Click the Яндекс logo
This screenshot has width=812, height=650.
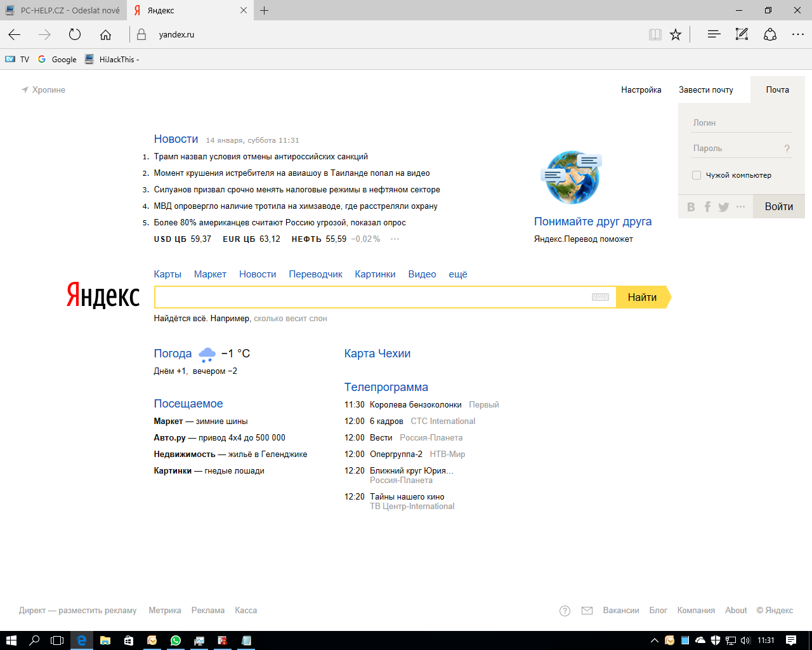(x=103, y=296)
